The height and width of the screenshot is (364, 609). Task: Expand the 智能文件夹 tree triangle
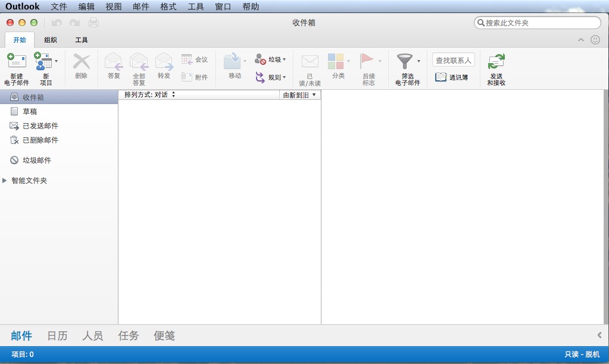[x=5, y=180]
